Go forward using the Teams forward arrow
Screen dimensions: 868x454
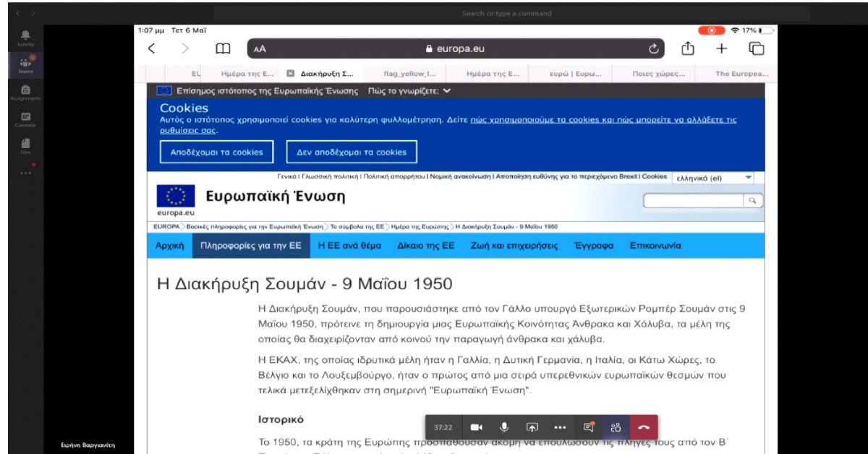(x=33, y=13)
